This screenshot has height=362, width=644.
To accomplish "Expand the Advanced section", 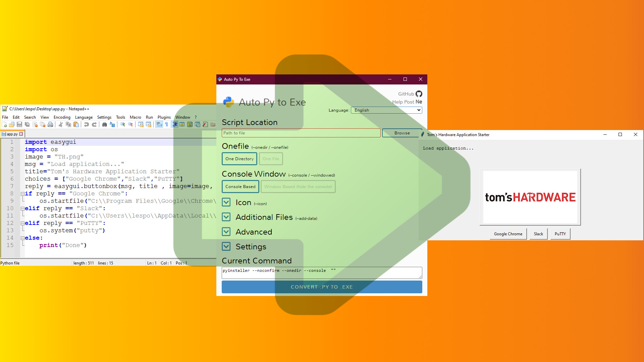I will [226, 232].
